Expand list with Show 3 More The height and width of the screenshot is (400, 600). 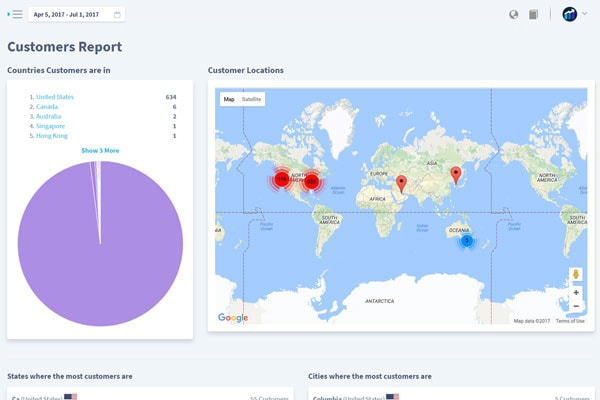[100, 150]
